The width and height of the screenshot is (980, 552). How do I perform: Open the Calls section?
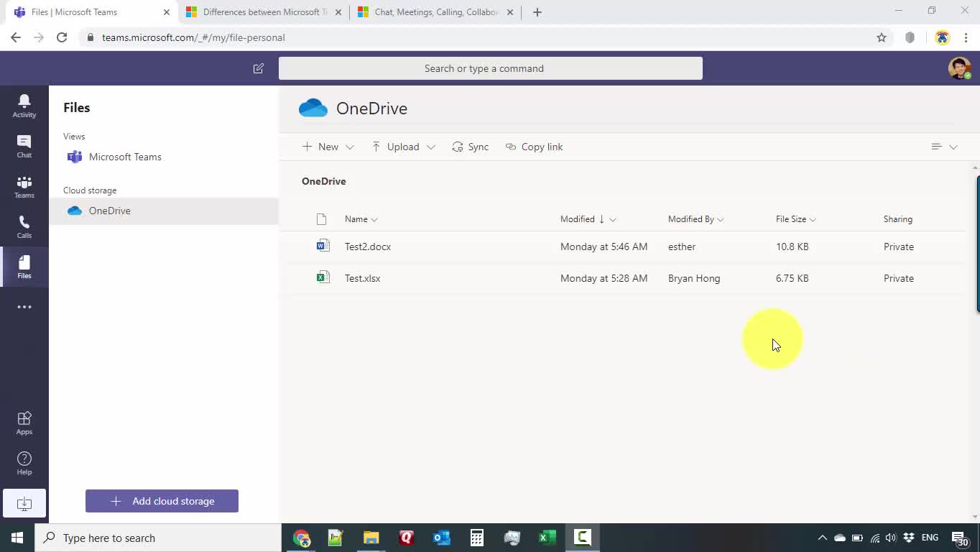pos(24,226)
